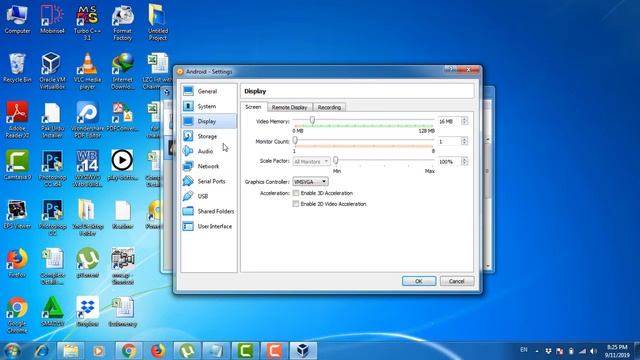Open the Shared Folders settings category
Image resolution: width=640 pixels, height=360 pixels.
point(209,211)
